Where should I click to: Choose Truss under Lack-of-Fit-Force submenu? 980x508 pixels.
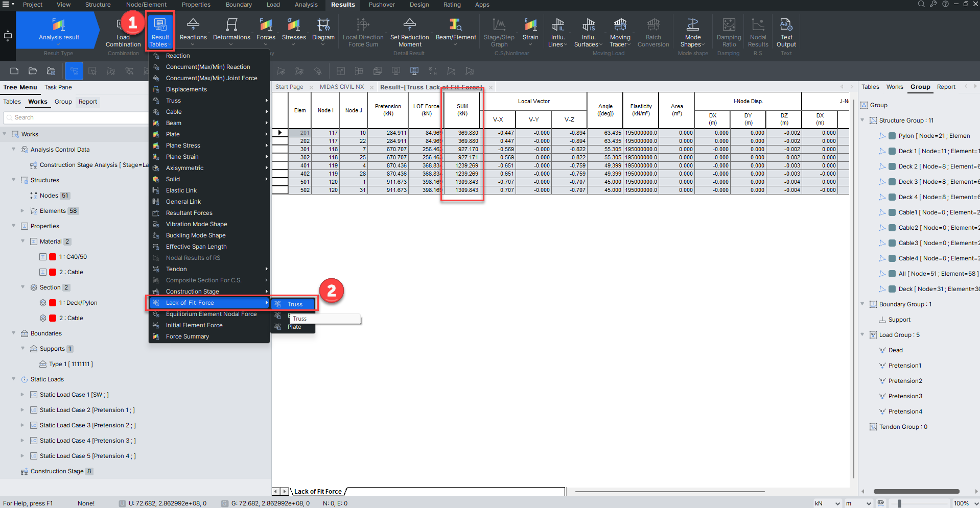pyautogui.click(x=294, y=304)
